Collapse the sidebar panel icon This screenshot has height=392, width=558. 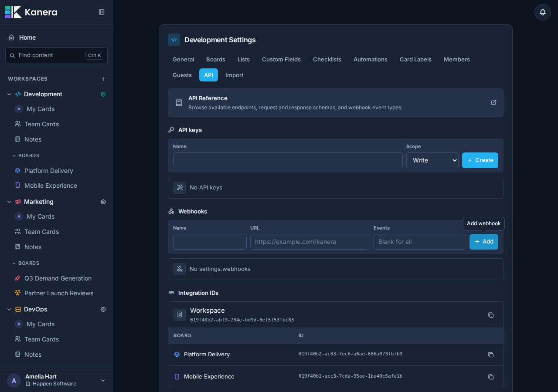click(x=102, y=12)
